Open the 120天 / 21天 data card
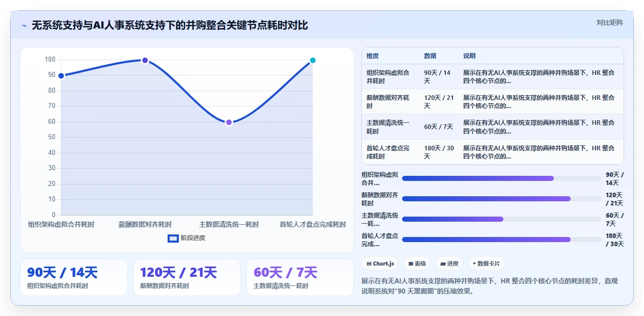 (x=187, y=277)
